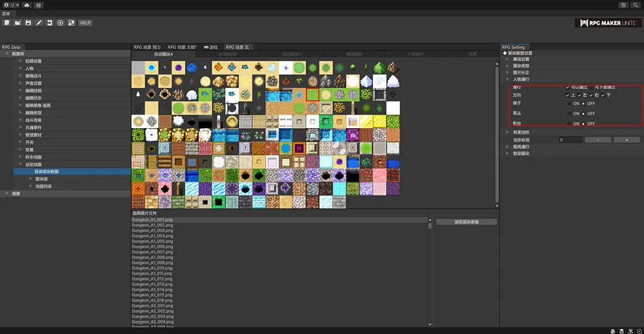Click the history clock icon at top right
The image size is (644, 334).
coord(624,5)
